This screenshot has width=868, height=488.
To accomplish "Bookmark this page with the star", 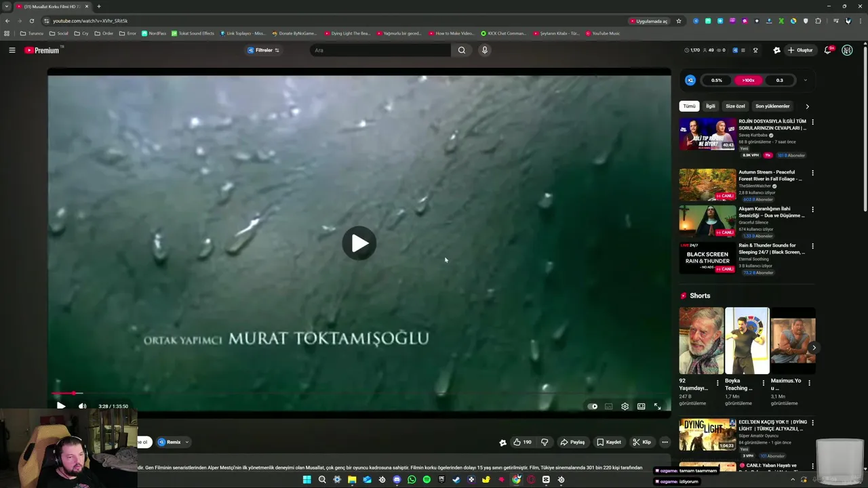I will [x=679, y=21].
